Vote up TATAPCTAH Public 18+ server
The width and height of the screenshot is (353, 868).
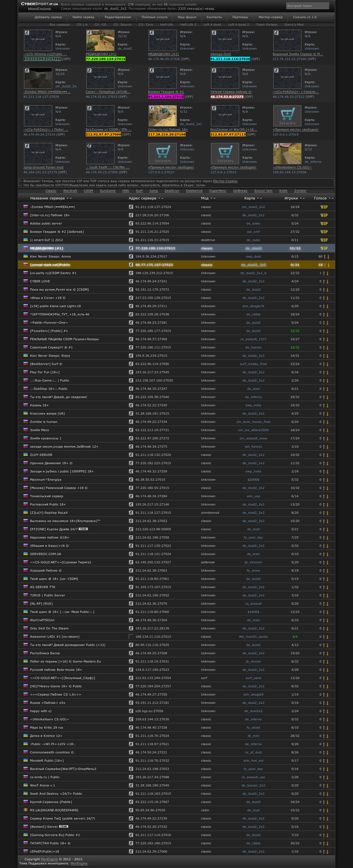click(324, 843)
